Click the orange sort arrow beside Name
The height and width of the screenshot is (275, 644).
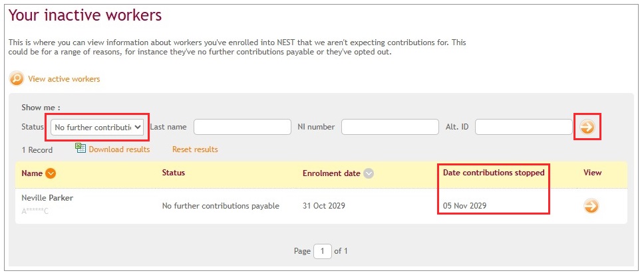pos(51,173)
